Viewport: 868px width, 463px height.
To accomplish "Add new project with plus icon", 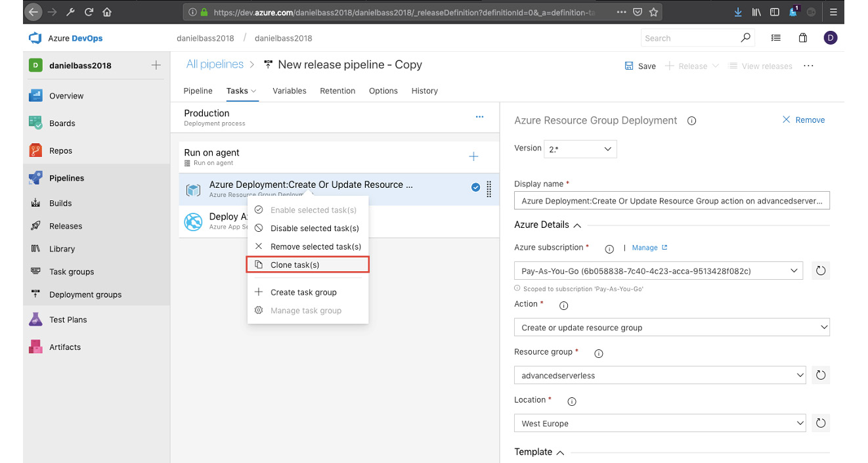I will click(156, 65).
